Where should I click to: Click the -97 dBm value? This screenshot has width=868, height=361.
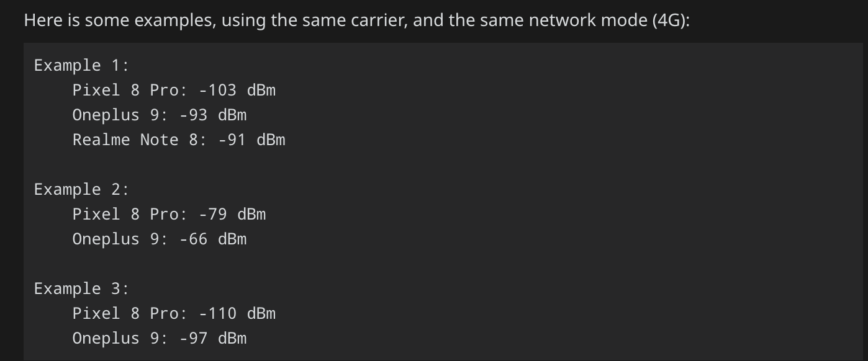pyautogui.click(x=213, y=338)
